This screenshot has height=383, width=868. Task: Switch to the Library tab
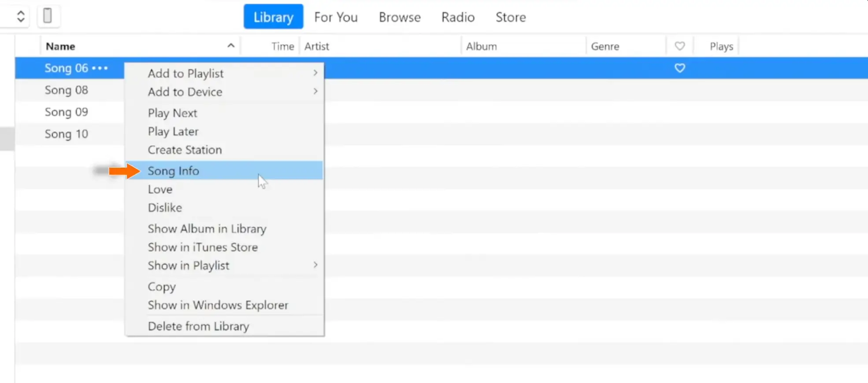pos(273,17)
